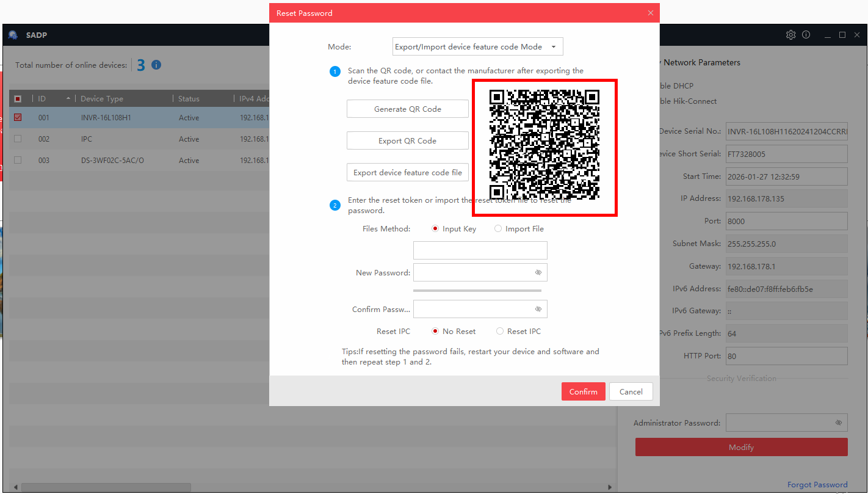
Task: Uncheck device 001 INVR-16L108H1 checkbox
Action: click(18, 117)
